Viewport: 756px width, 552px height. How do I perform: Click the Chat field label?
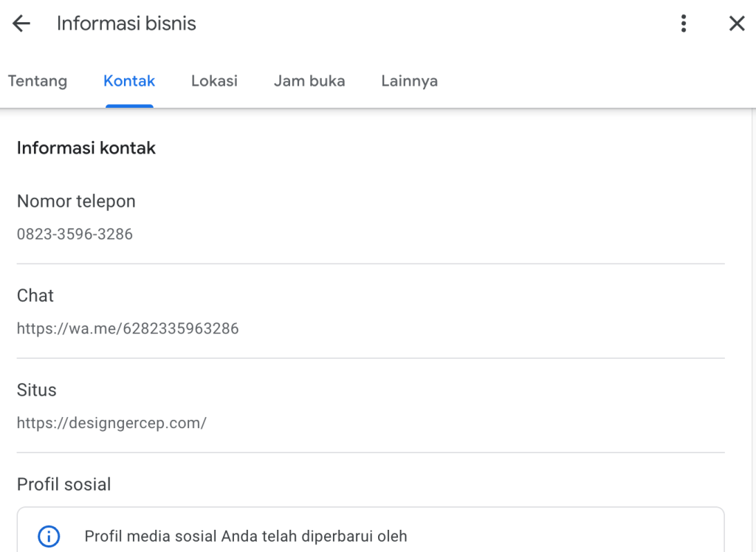tap(35, 296)
